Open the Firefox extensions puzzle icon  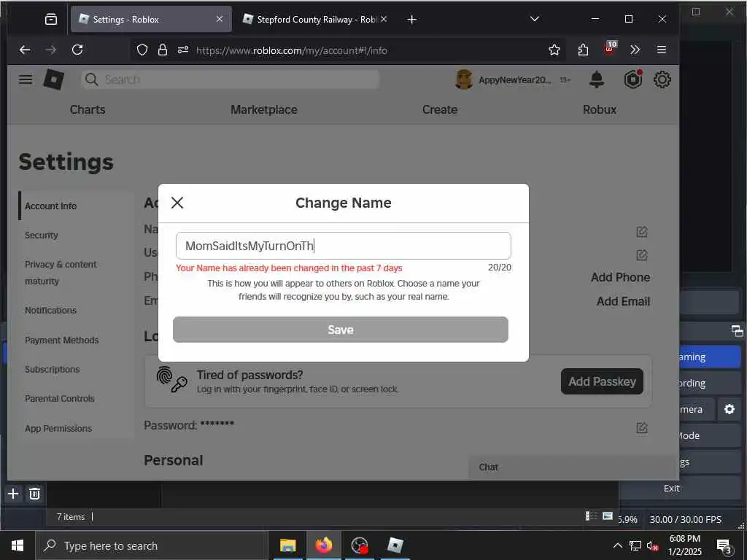pos(583,50)
